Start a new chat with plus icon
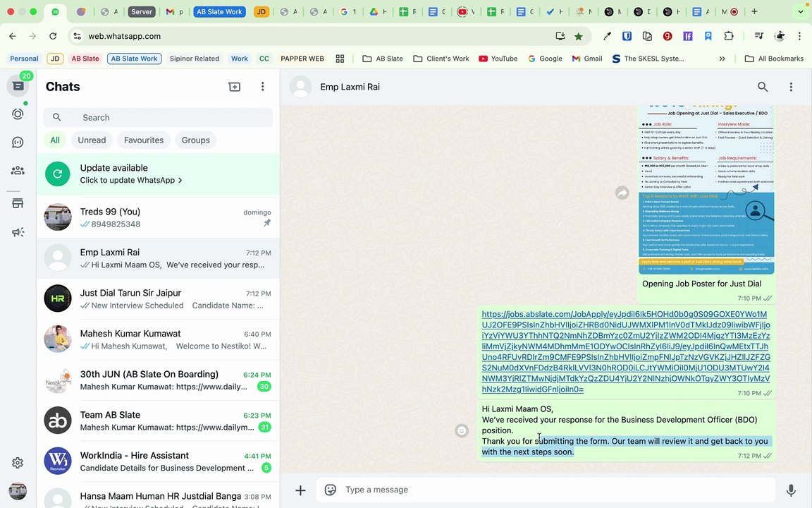The image size is (812, 508). [235, 87]
